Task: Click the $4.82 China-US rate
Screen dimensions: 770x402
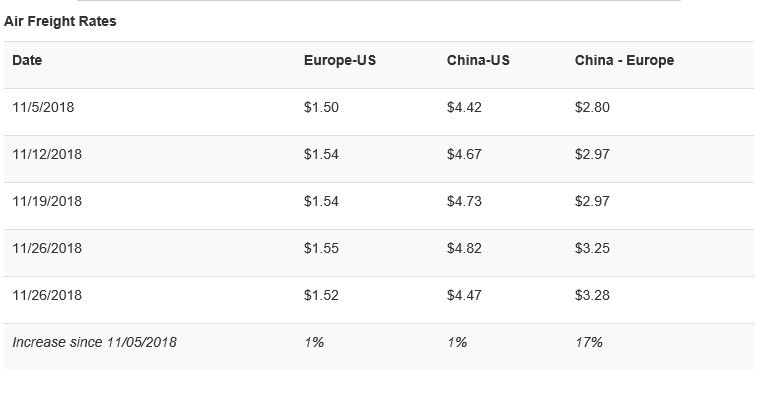Action: pos(464,248)
